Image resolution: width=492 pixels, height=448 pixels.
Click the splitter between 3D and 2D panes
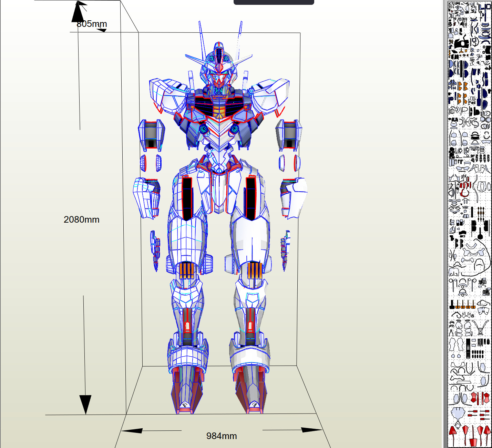tap(445, 224)
